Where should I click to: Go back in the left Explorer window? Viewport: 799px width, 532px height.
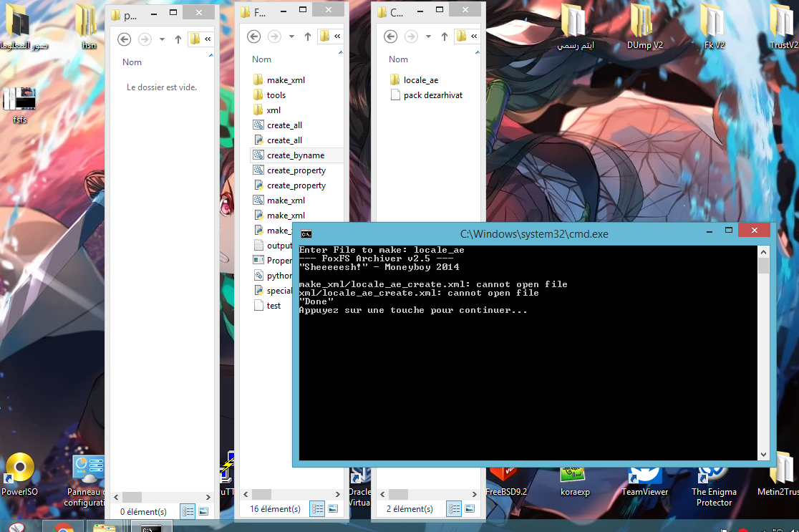(x=124, y=39)
